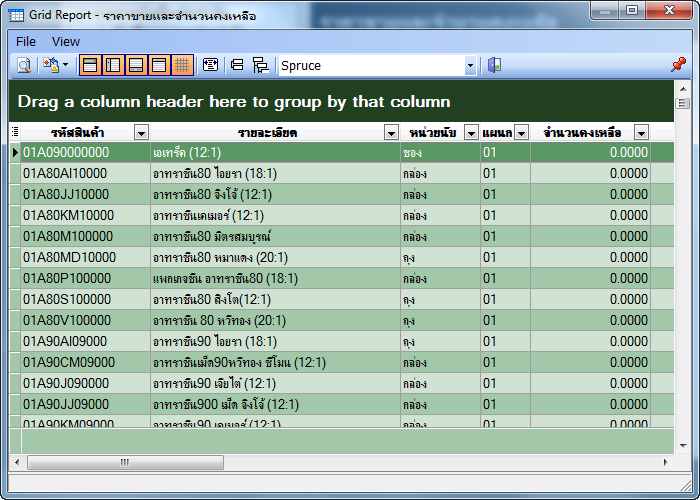Screen dimensions: 700x500
Task: Open filter dropdown for หน่วยนับ column
Action: tap(470, 133)
